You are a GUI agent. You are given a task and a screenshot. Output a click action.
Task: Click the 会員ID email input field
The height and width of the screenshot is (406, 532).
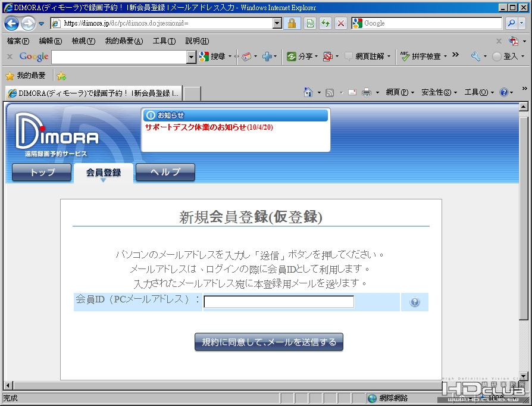coord(279,302)
